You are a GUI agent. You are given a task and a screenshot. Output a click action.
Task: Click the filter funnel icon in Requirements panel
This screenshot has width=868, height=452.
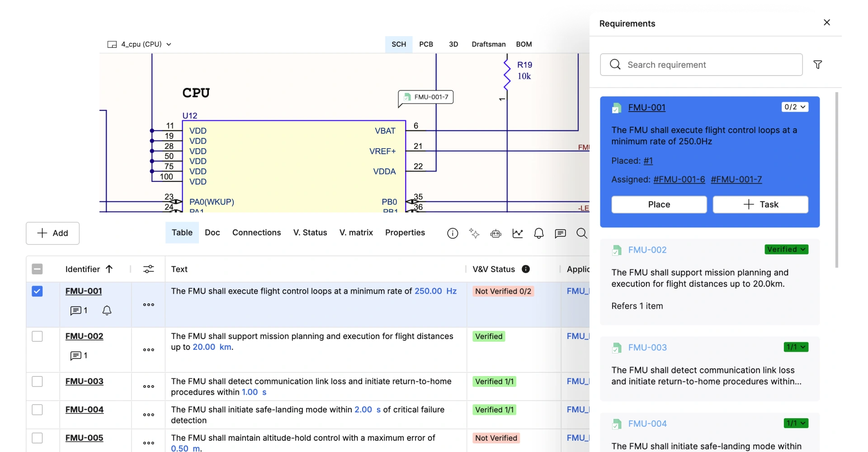(817, 65)
